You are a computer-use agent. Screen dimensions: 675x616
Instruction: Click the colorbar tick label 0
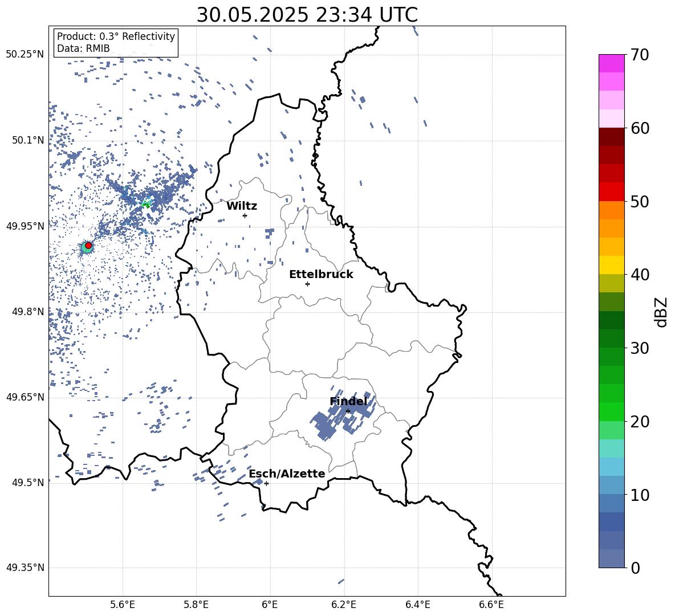(636, 568)
